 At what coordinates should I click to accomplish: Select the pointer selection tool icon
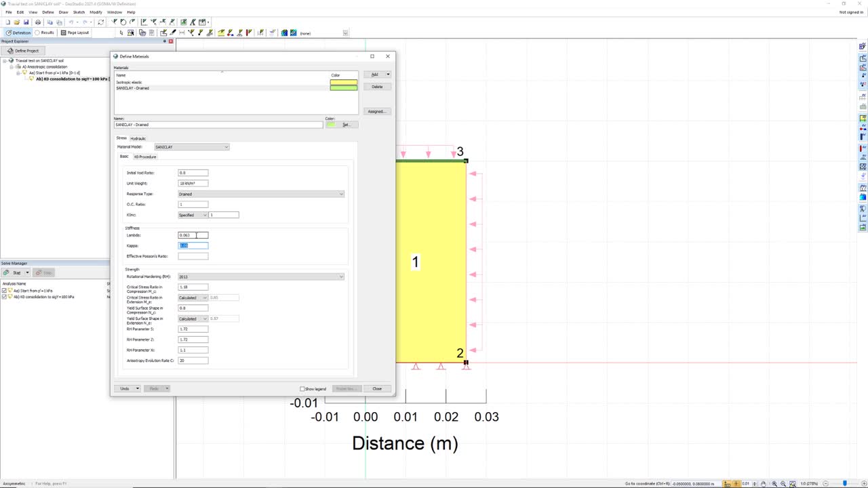pyautogui.click(x=121, y=33)
